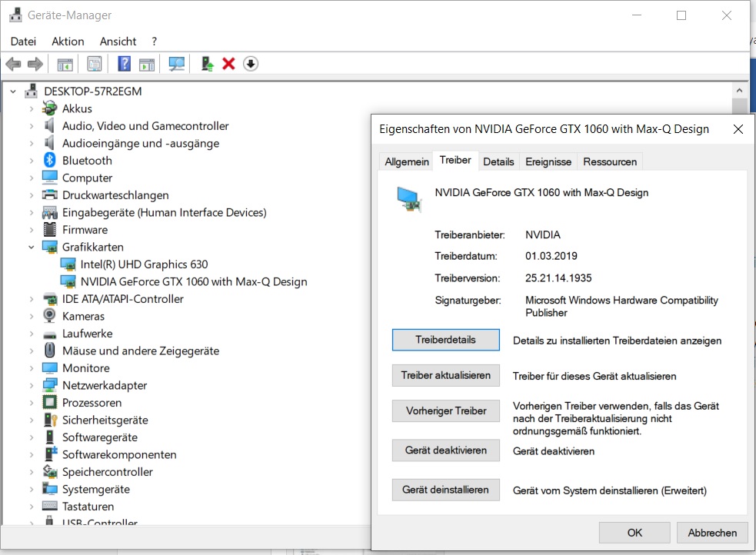
Task: Click the Geräte-Manager title bar icon
Action: click(x=15, y=15)
